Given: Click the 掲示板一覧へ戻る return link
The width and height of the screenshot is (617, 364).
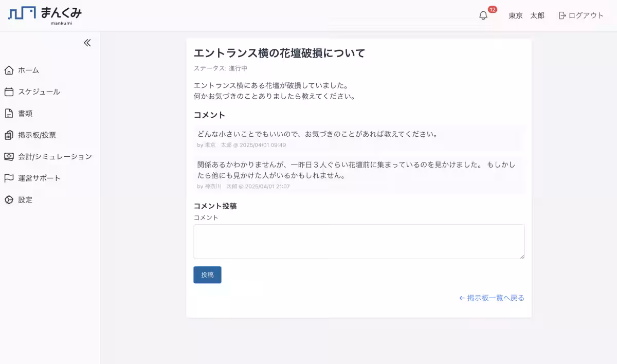Looking at the screenshot, I should click(491, 298).
